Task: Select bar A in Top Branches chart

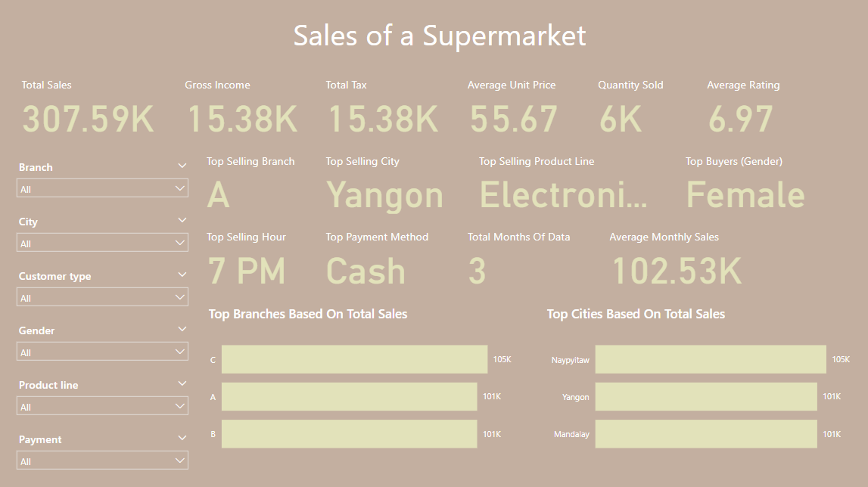Action: 348,396
